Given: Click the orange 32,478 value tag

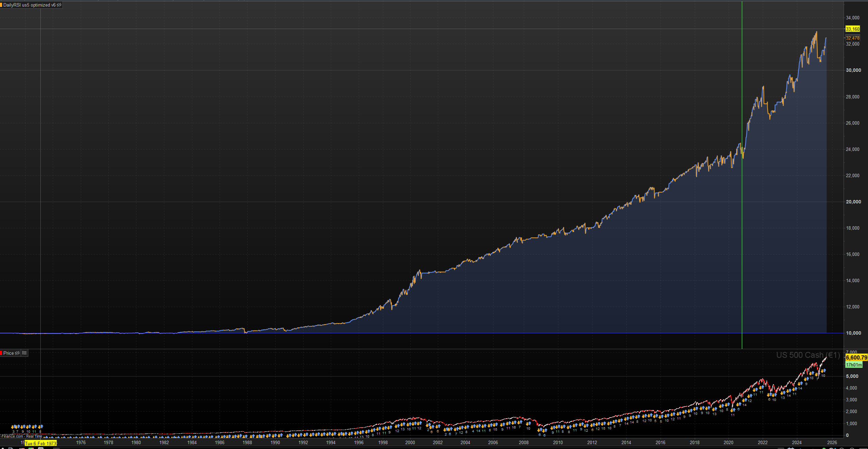Looking at the screenshot, I should pos(852,38).
